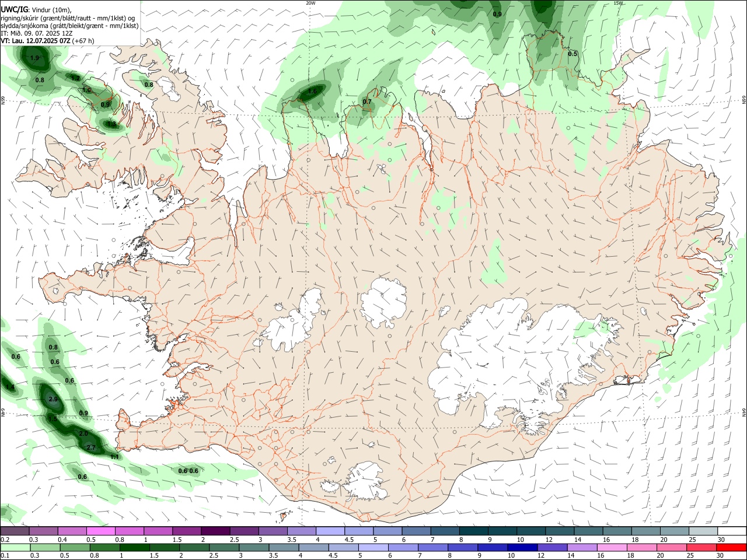Click the white swatch after 30 in top legend row
This screenshot has width=747, height=560.
point(731,531)
